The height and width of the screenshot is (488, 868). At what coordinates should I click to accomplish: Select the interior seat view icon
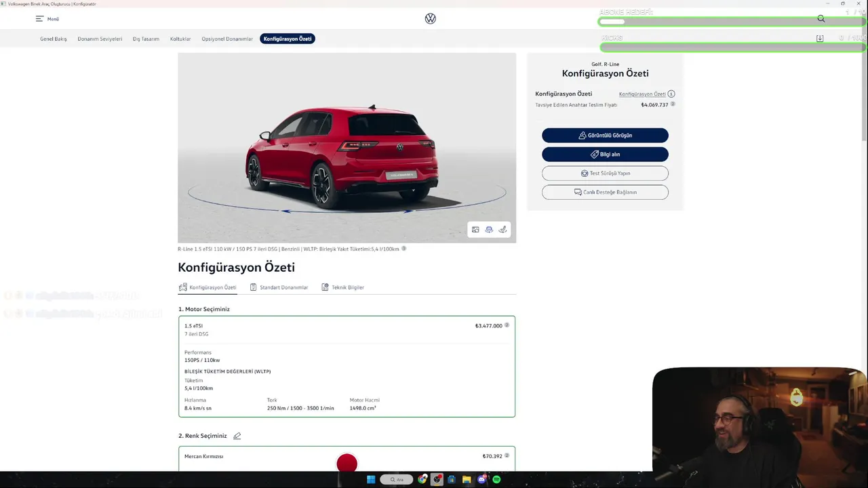tap(502, 230)
